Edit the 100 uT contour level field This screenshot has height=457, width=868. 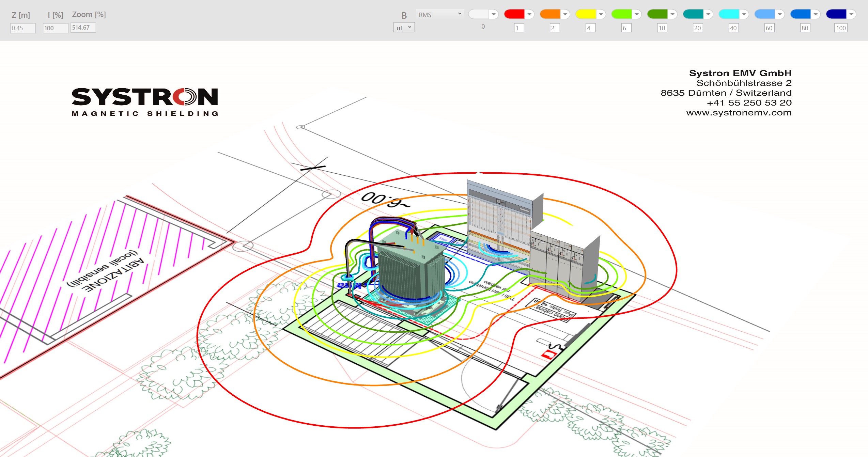[841, 28]
